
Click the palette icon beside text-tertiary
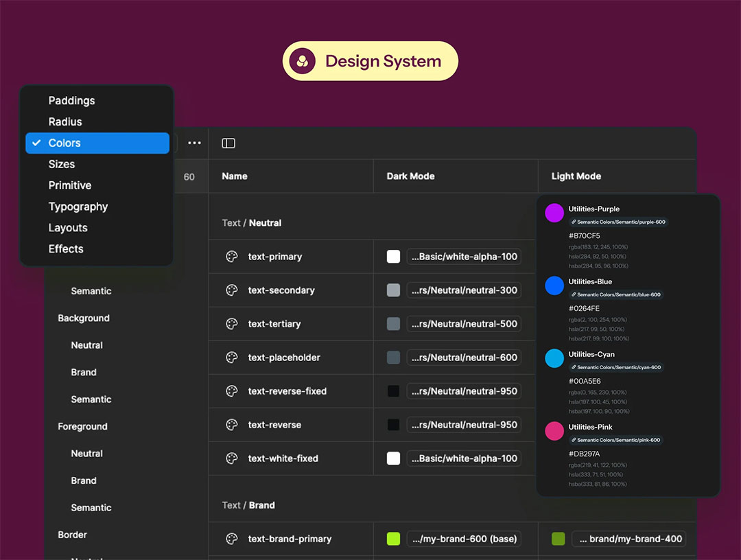click(232, 324)
